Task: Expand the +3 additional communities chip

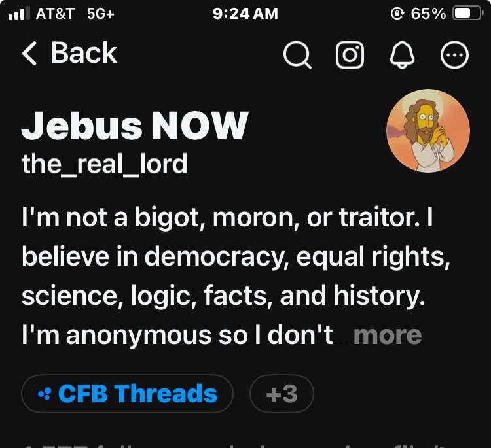Action: pyautogui.click(x=282, y=394)
